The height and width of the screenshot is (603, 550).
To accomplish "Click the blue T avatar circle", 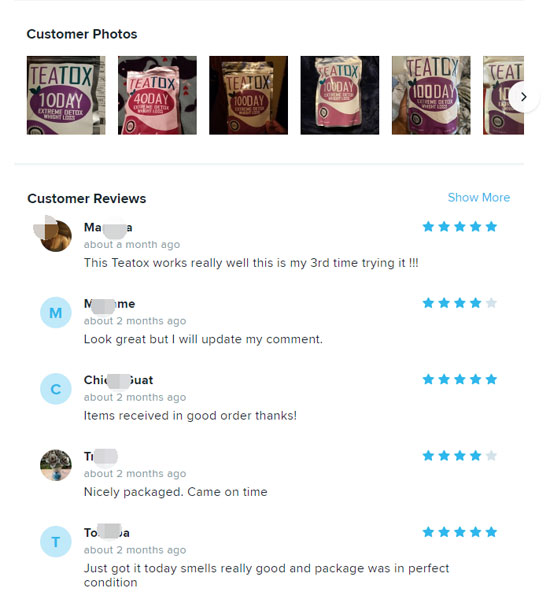I will click(x=56, y=541).
